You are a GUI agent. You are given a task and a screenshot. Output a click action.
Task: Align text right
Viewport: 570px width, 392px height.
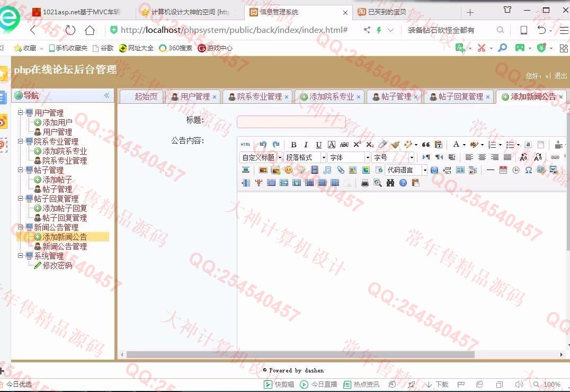click(x=495, y=157)
